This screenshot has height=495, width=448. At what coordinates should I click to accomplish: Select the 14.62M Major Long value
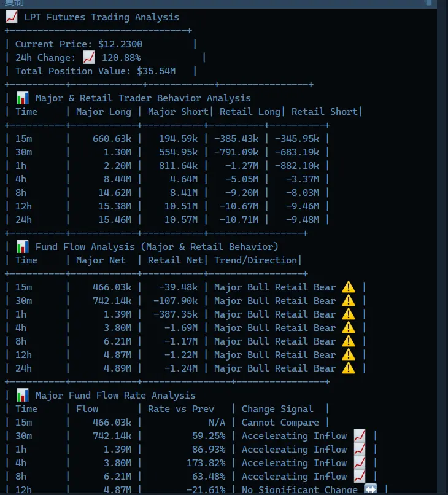(x=115, y=193)
